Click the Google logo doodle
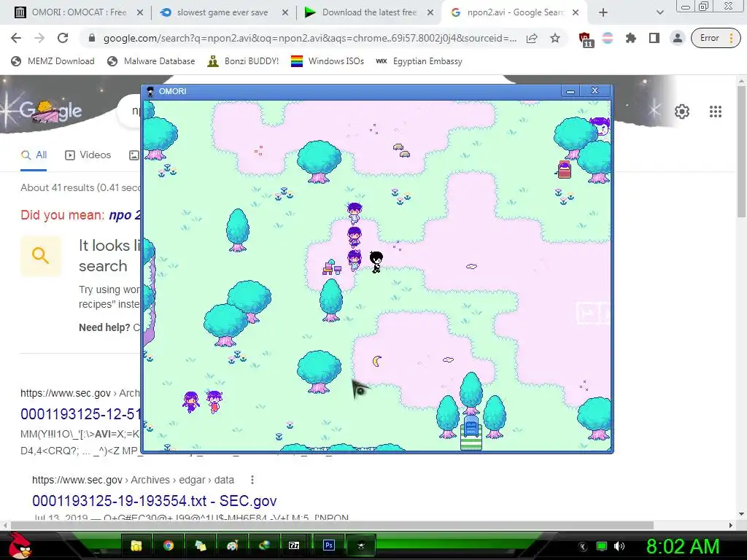Screen dimensions: 747x560 [x=50, y=111]
